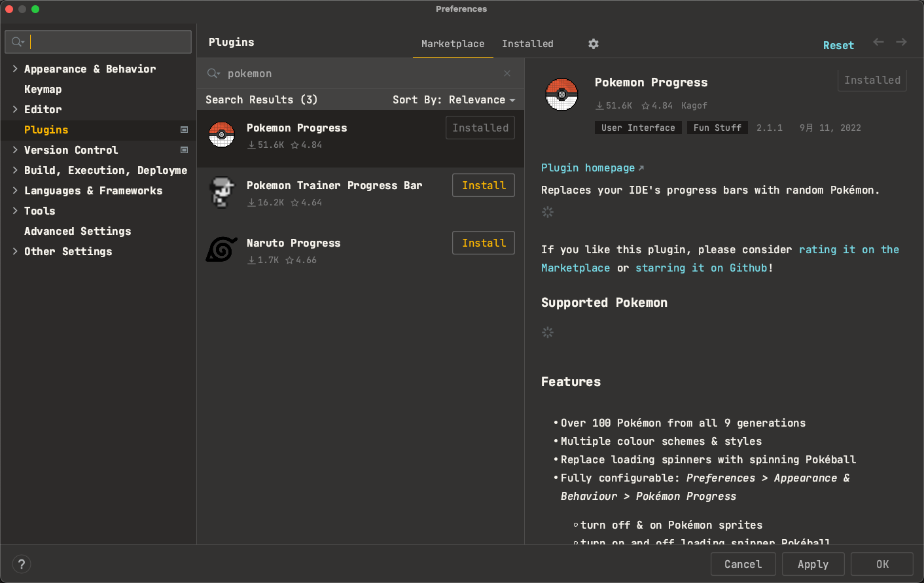The height and width of the screenshot is (583, 924).
Task: Expand the Version Control node
Action: (15, 150)
